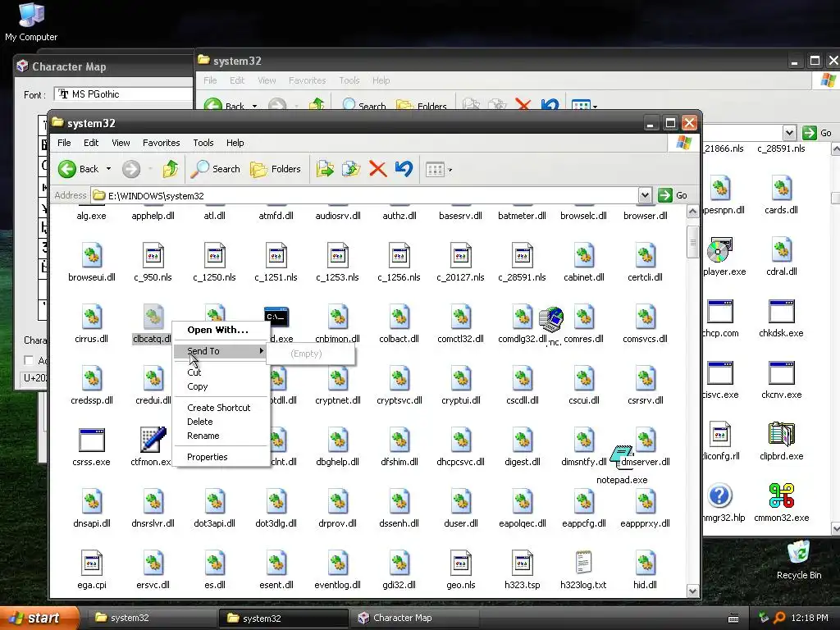840x630 pixels.
Task: Click the blue Undo arrow toolbar icon
Action: point(404,169)
